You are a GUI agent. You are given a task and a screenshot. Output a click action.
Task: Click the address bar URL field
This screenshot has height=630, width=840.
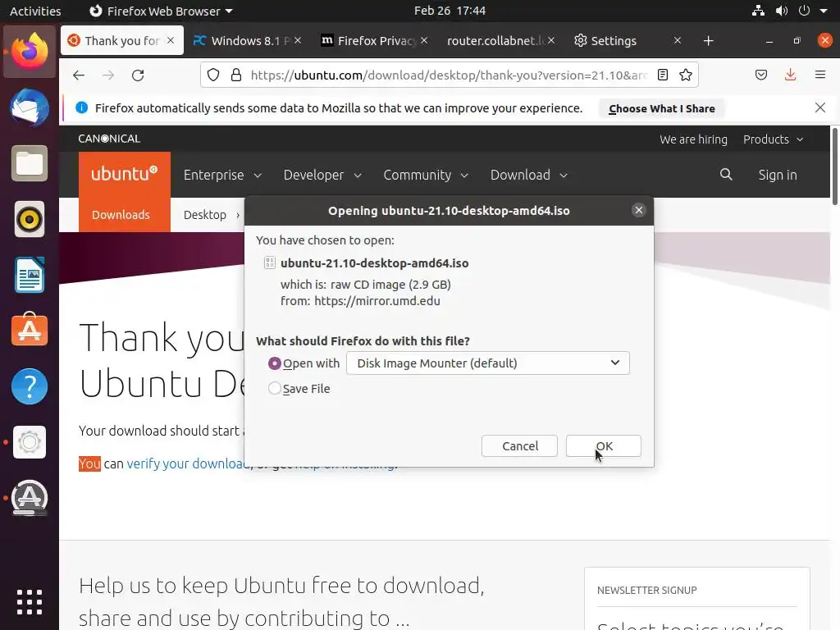(449, 75)
